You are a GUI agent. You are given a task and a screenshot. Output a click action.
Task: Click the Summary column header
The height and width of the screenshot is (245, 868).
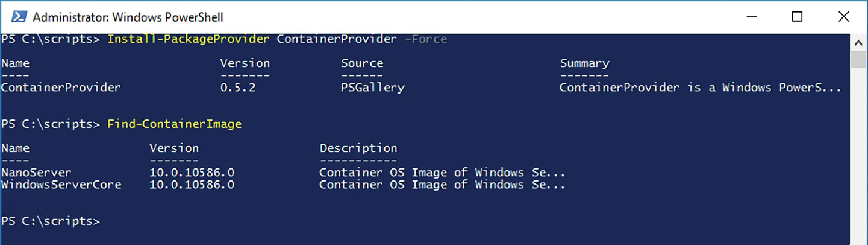(x=584, y=63)
